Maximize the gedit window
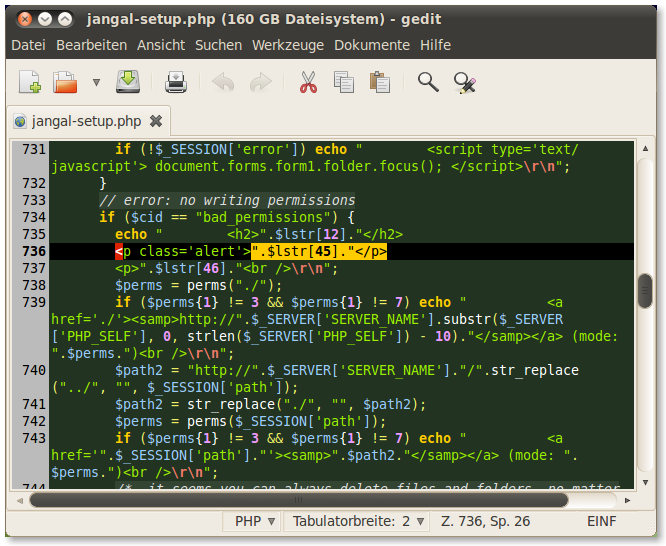The image size is (666, 546). (65, 19)
